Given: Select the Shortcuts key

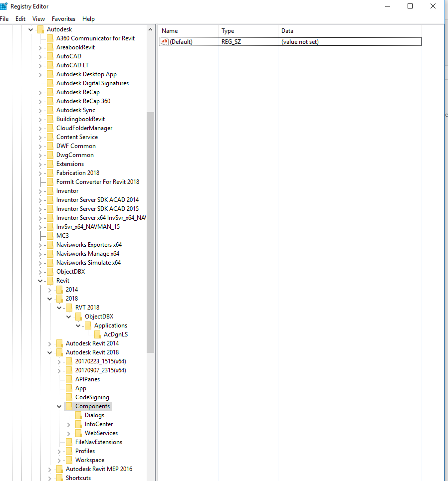Looking at the screenshot, I should pos(78,478).
